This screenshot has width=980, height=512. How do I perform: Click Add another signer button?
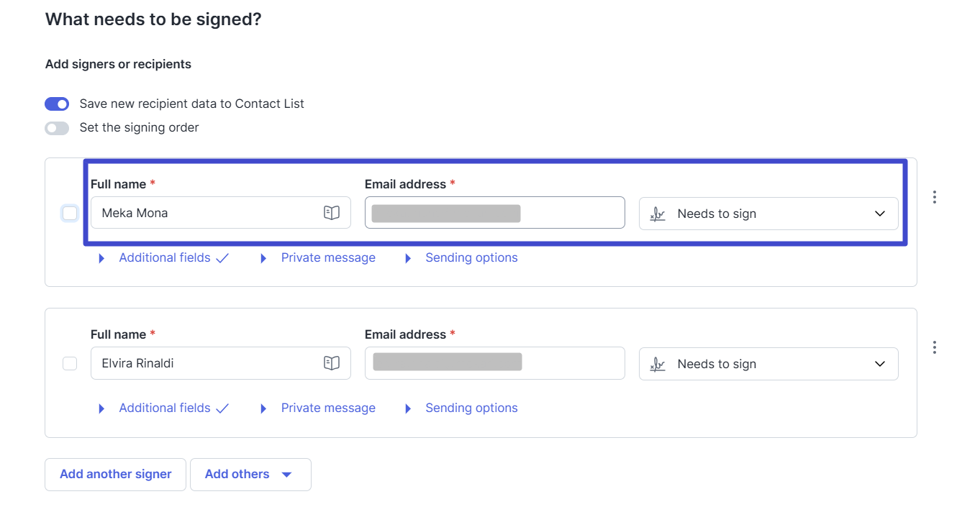click(x=116, y=475)
